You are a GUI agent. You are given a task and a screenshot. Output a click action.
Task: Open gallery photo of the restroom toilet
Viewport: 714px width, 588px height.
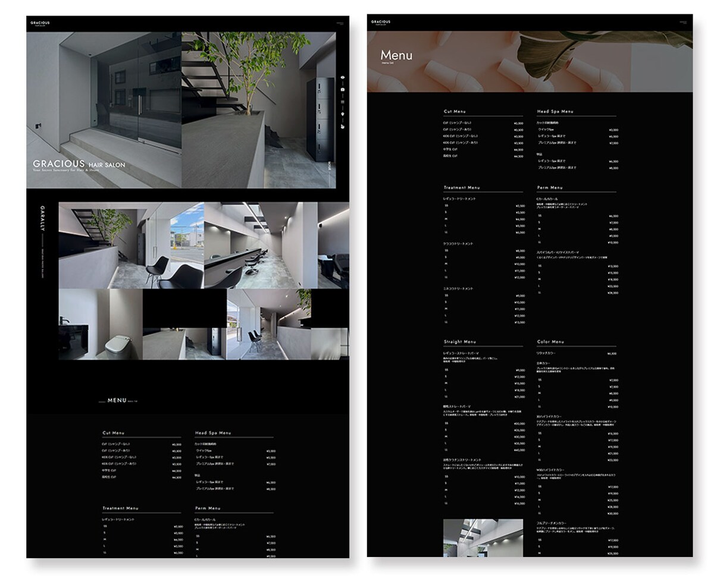(101, 325)
